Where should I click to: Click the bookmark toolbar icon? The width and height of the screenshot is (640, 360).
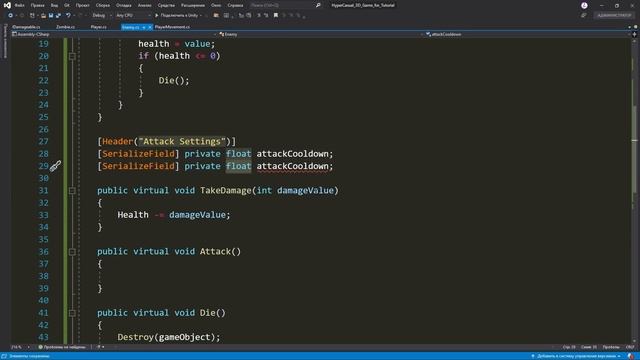click(276, 16)
